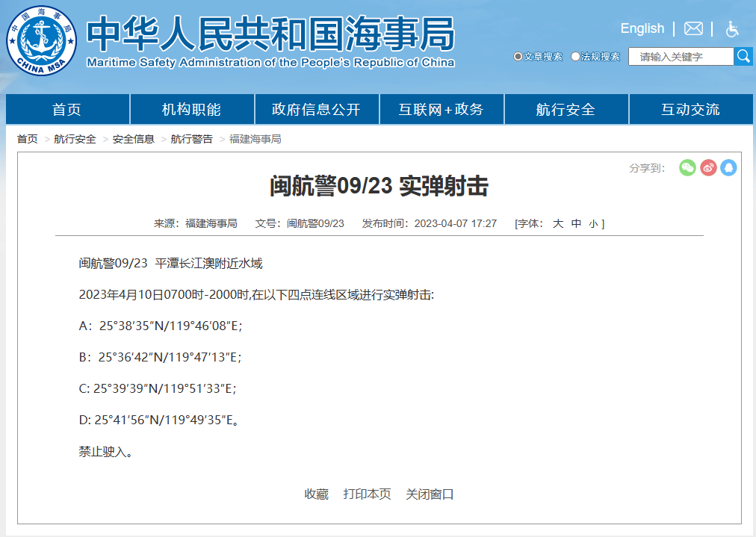Open the 政府信息公开 navigation tab
This screenshot has height=537, width=756.
click(x=316, y=110)
